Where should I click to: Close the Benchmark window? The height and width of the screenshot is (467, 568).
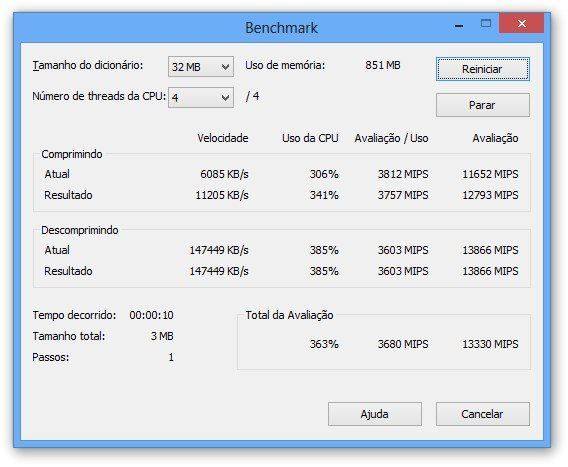coord(522,24)
